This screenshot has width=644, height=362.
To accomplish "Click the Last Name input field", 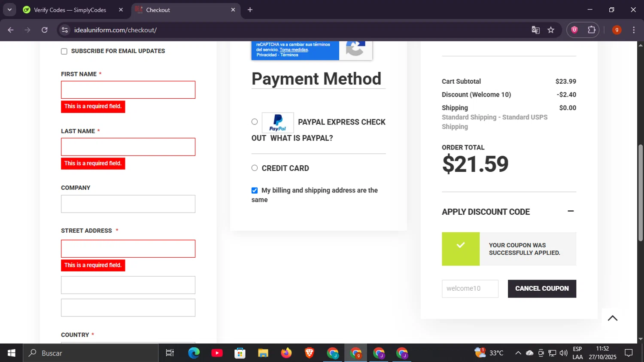I will (128, 147).
